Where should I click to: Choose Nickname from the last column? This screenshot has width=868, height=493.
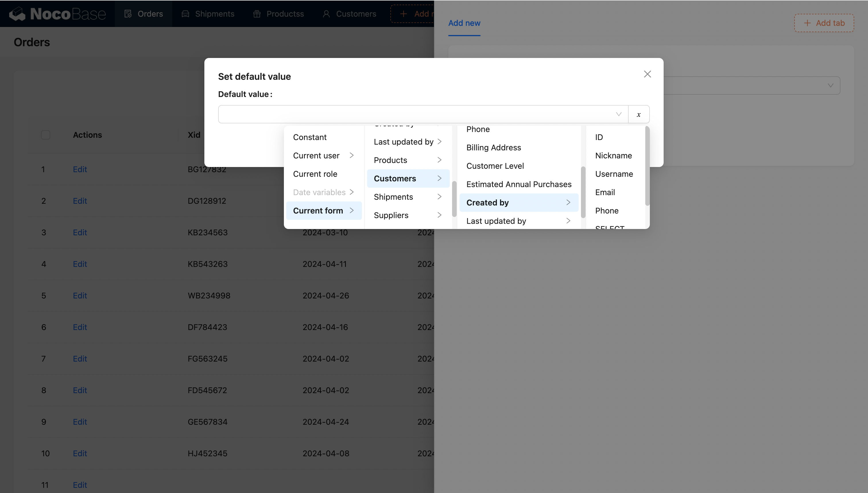[x=613, y=156]
